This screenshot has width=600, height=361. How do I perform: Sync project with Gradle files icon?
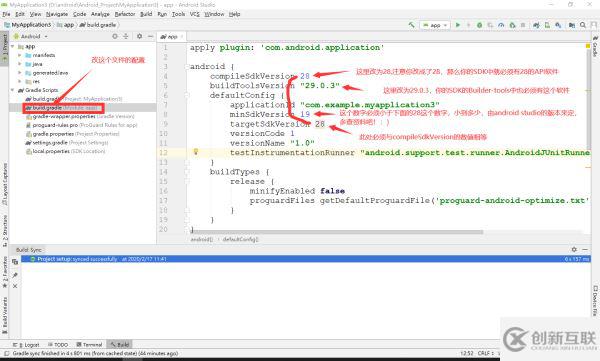click(x=536, y=25)
